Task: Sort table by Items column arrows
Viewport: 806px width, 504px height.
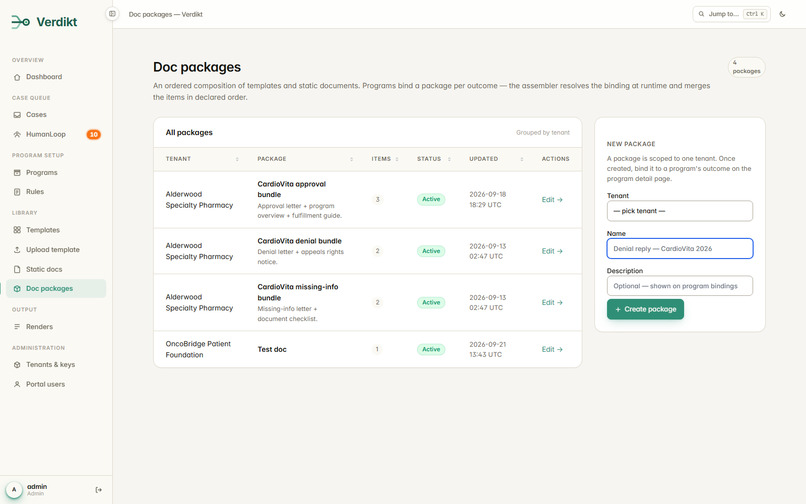Action: tap(397, 159)
